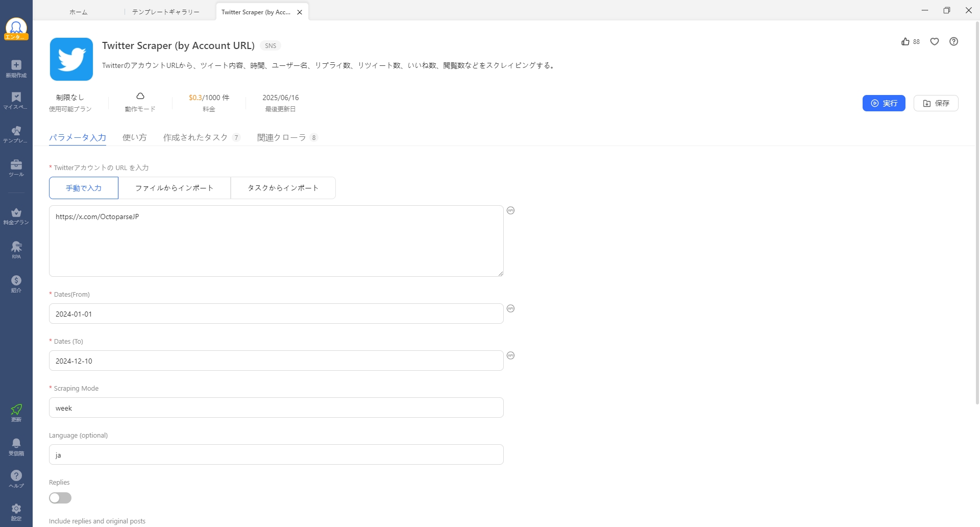Click the thumbs-up like icon
This screenshot has width=980, height=527.
click(x=905, y=42)
